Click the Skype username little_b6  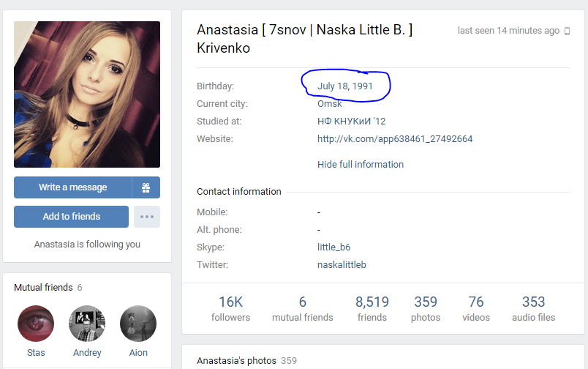(333, 247)
